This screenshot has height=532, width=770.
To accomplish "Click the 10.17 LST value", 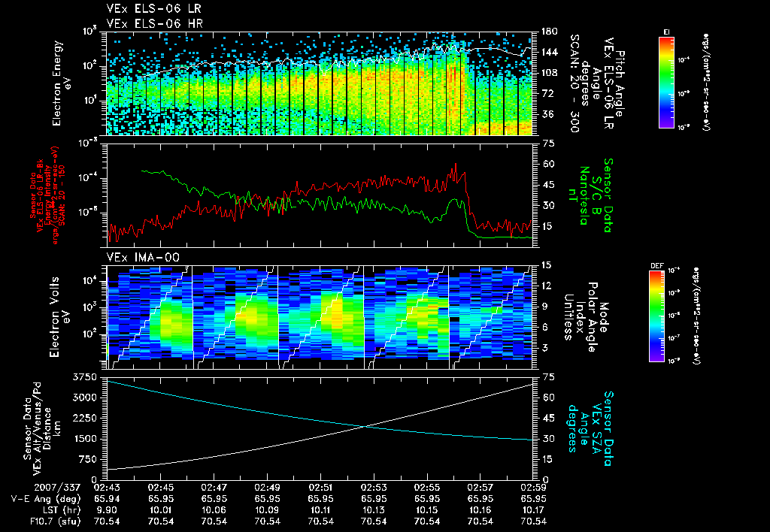I will click(533, 510).
